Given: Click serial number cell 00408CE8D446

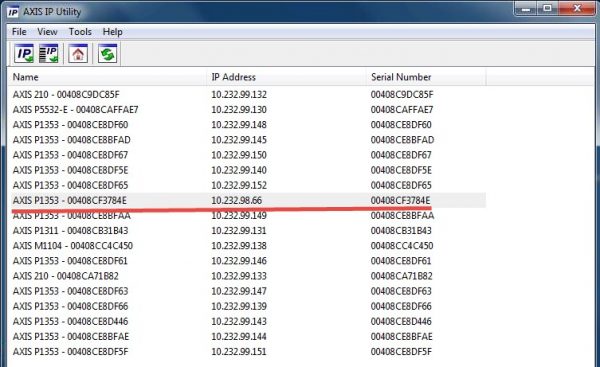Looking at the screenshot, I should 401,321.
